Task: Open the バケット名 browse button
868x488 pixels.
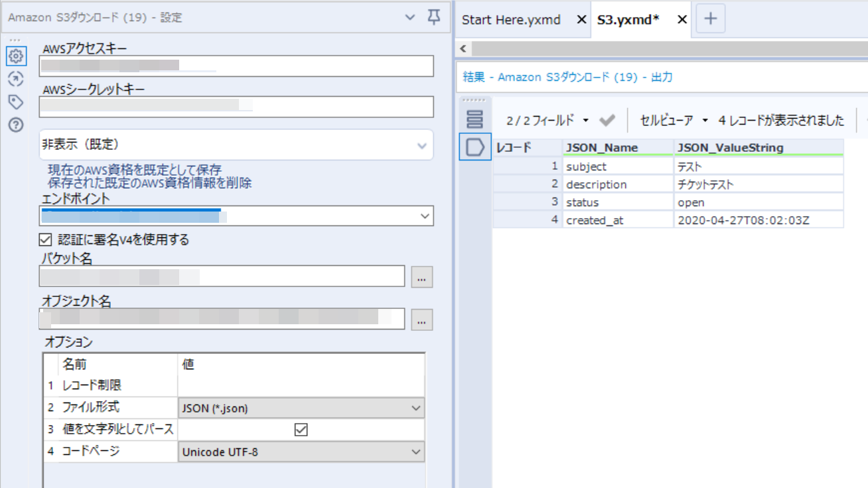Action: (421, 276)
